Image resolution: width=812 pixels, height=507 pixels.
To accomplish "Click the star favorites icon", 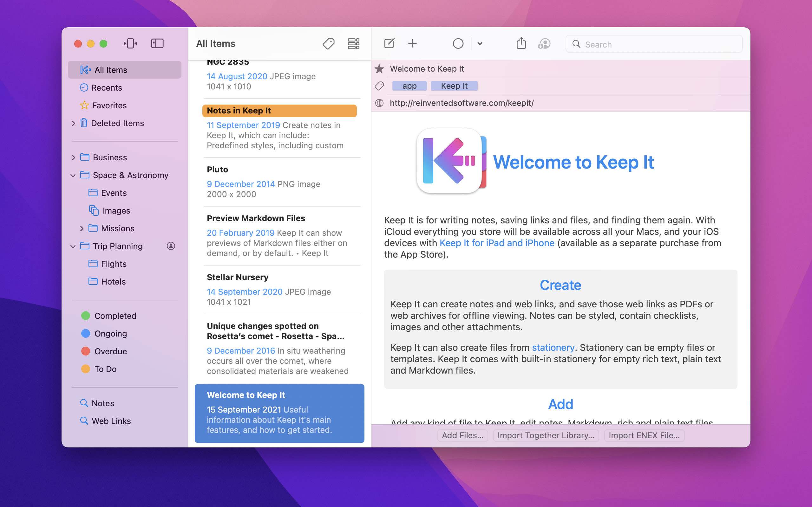I will pos(379,68).
